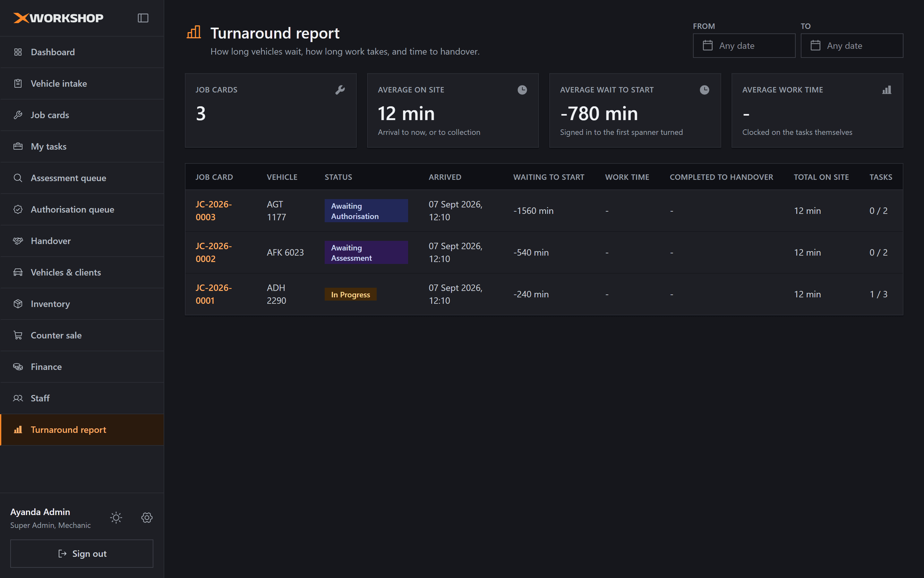Click the Awaiting Assessment status badge
924x578 pixels.
click(x=366, y=252)
